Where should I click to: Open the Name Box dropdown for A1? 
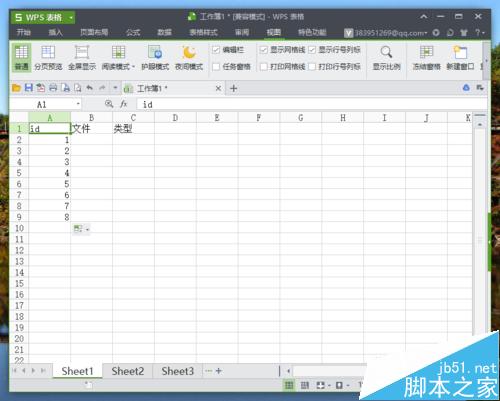click(x=78, y=104)
